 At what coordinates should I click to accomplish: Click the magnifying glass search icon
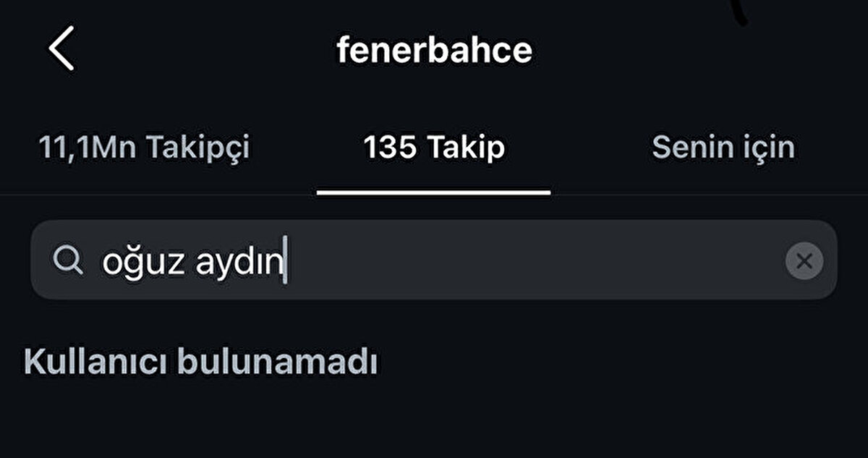(x=69, y=260)
